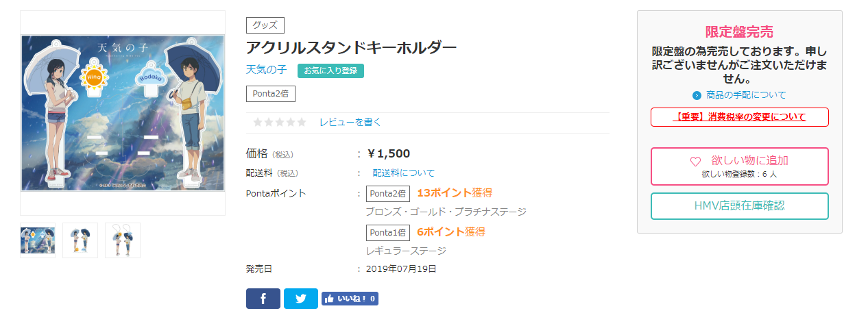Click the arrow icon beside 商品の手配について
868x326 pixels.
click(x=697, y=95)
